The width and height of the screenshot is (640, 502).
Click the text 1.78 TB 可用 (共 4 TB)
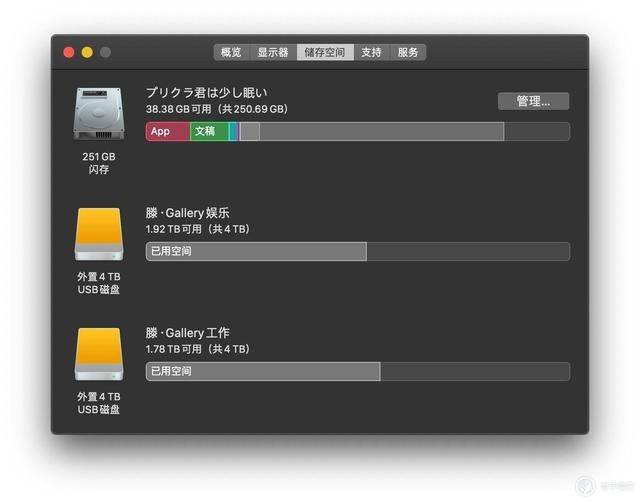tap(198, 349)
